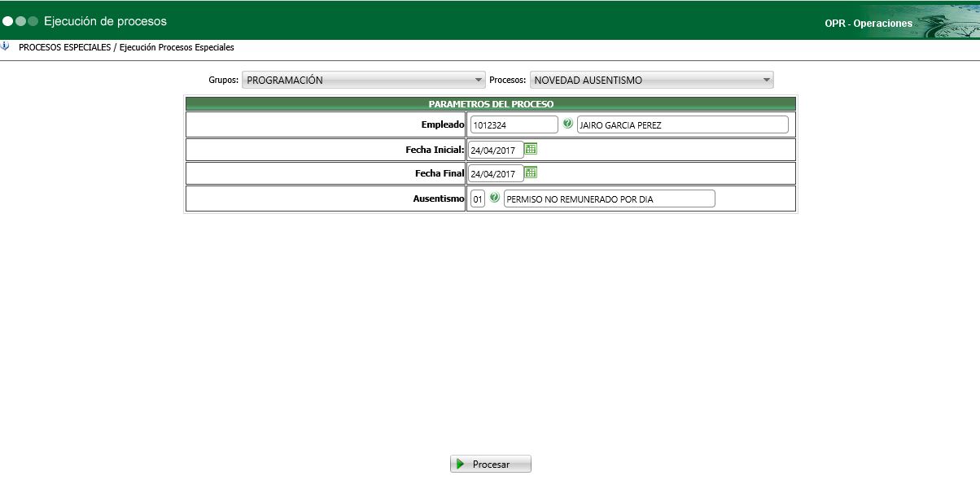Click the green play icon on Procesar
980x493 pixels.
[x=460, y=464]
